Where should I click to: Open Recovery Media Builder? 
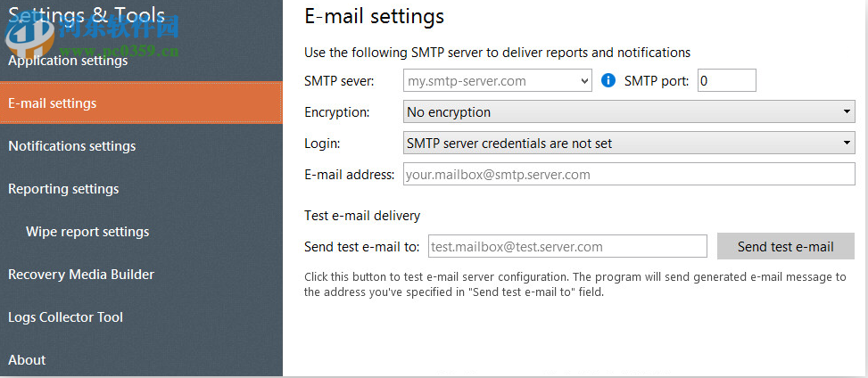tap(81, 275)
